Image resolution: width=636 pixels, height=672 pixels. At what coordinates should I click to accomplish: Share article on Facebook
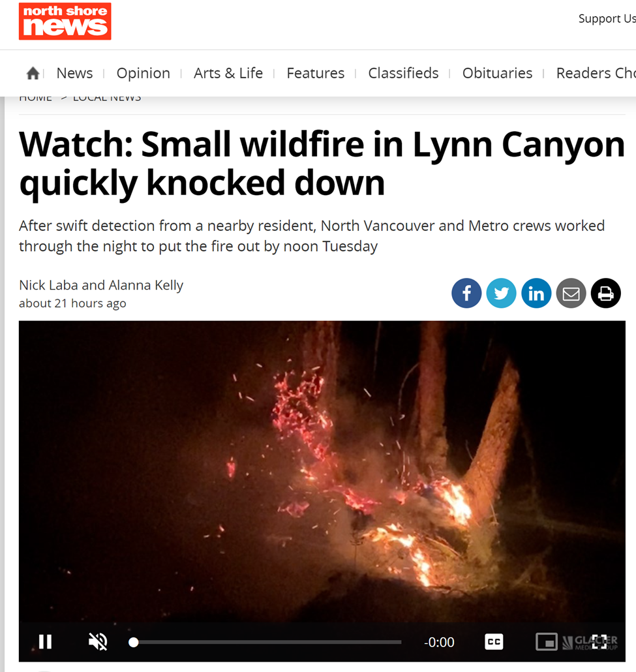[466, 293]
